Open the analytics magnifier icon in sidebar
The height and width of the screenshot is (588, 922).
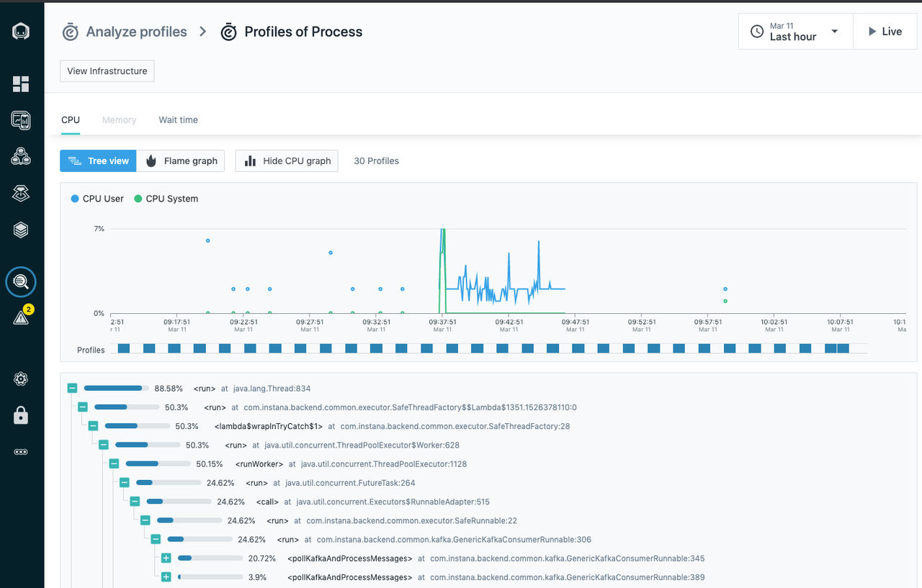pos(21,282)
